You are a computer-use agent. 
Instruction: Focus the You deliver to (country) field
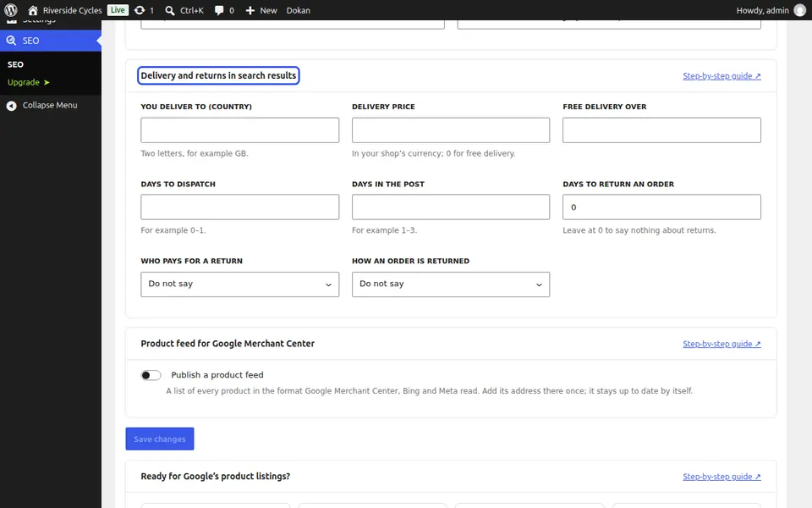click(x=239, y=130)
